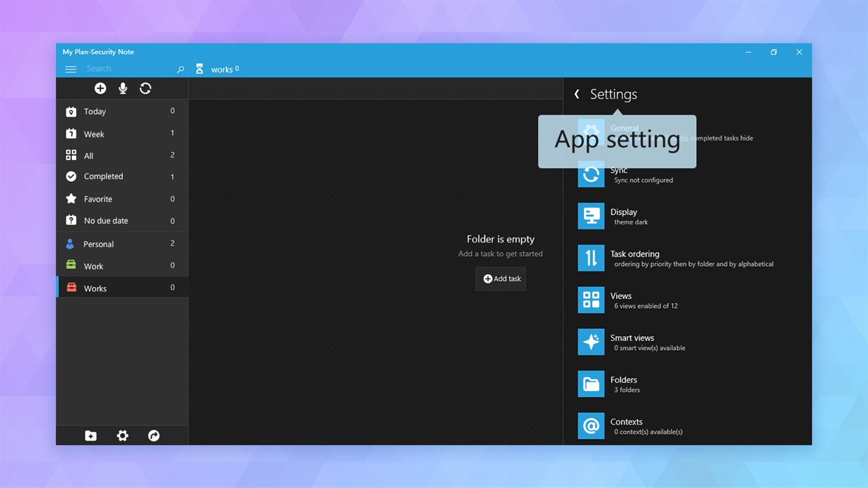The height and width of the screenshot is (488, 868).
Task: Click the share arrow icon in the bottom bar
Action: pyautogui.click(x=153, y=435)
